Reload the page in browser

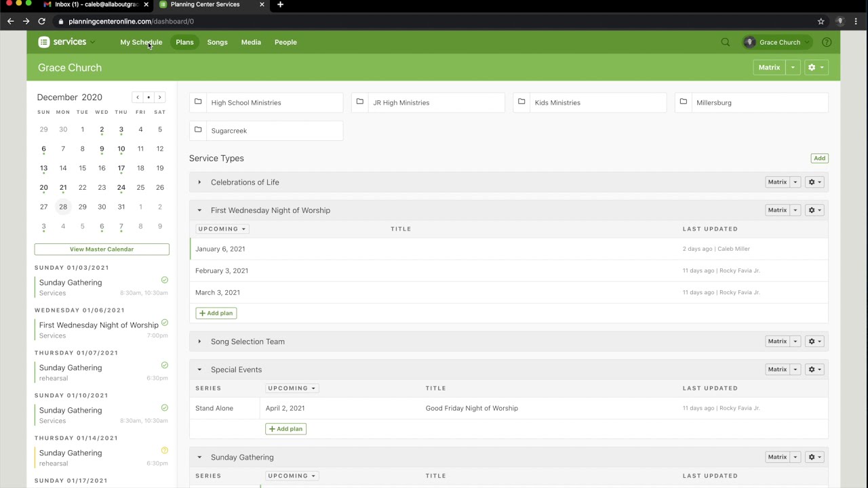[x=41, y=21]
